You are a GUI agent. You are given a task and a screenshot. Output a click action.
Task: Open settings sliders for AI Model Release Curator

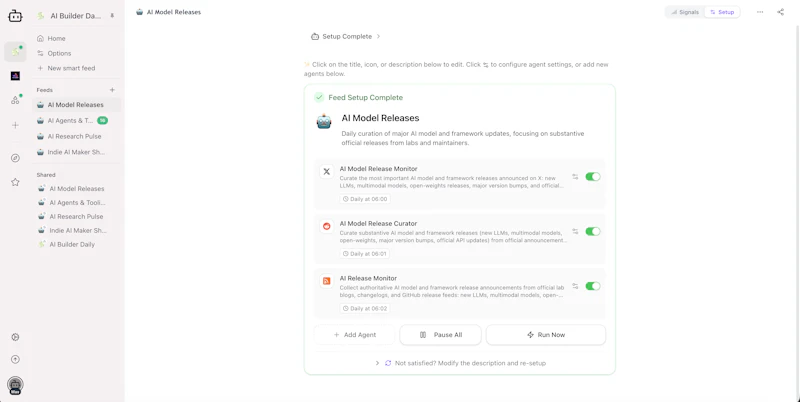pos(575,231)
